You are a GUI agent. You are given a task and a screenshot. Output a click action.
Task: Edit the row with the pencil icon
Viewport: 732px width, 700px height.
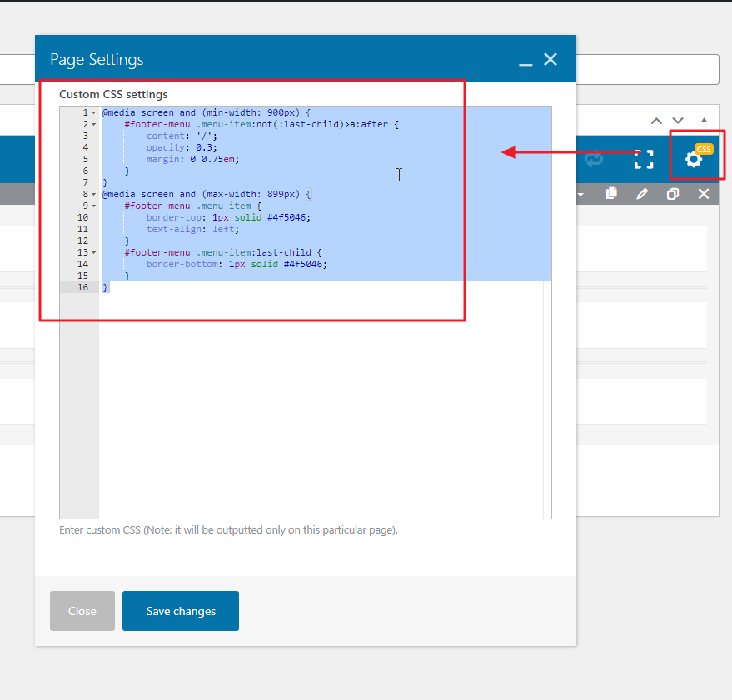(642, 194)
